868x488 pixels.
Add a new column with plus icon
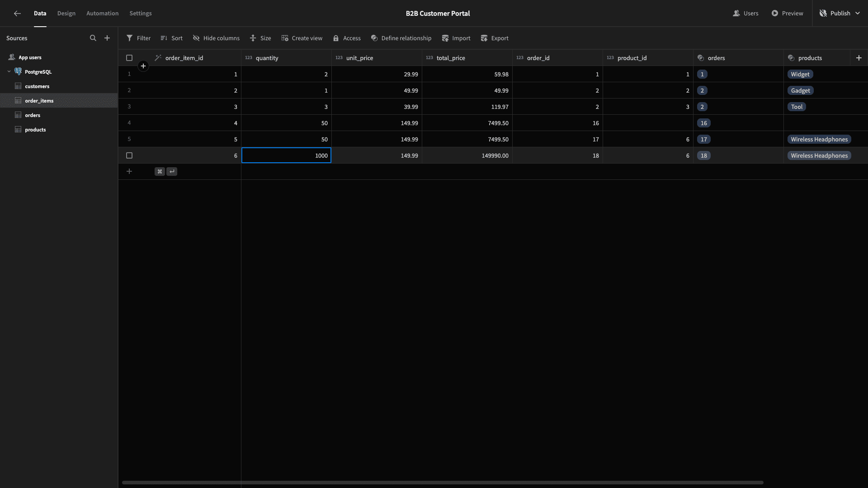(859, 58)
